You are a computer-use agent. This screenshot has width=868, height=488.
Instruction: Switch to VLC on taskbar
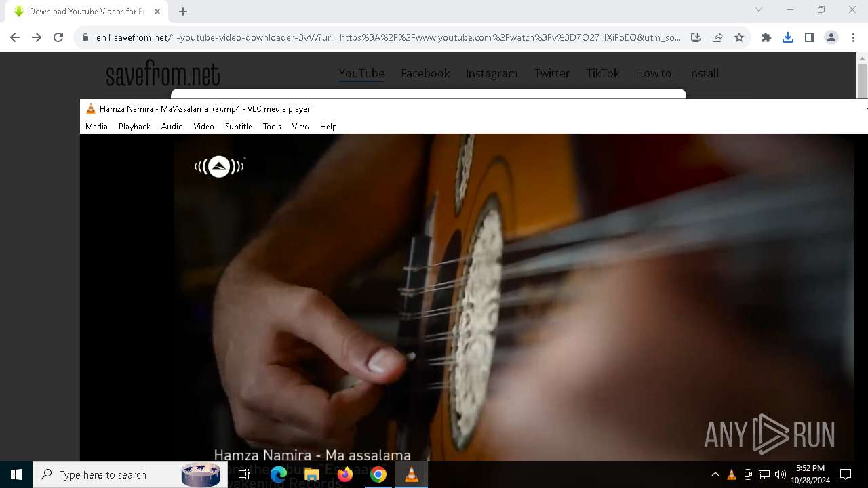411,474
